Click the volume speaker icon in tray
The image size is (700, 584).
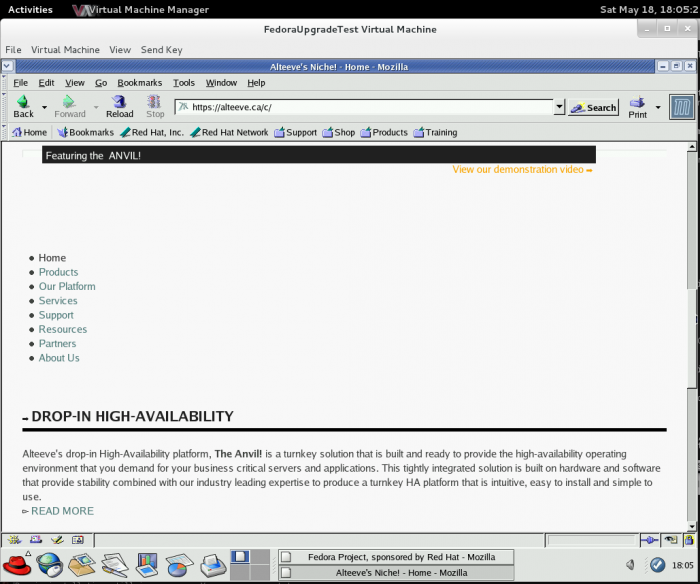(630, 565)
